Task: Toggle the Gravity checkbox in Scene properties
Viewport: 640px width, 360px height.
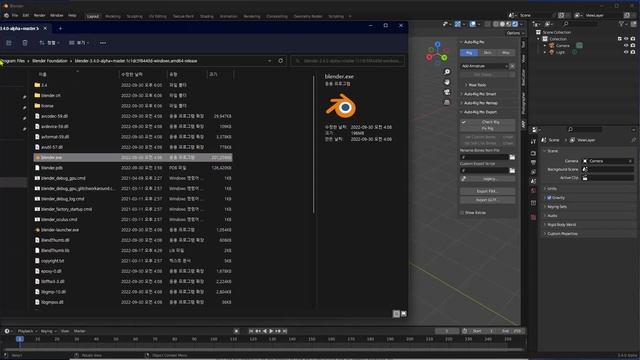Action: click(x=549, y=198)
